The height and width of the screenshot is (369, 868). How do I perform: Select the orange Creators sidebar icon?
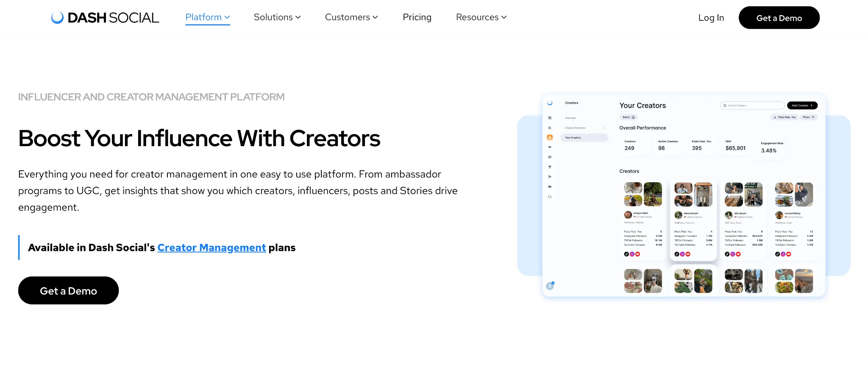(550, 137)
